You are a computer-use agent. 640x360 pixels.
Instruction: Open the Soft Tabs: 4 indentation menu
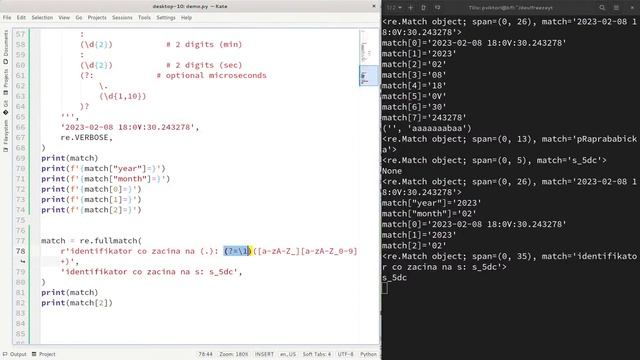tap(317, 354)
